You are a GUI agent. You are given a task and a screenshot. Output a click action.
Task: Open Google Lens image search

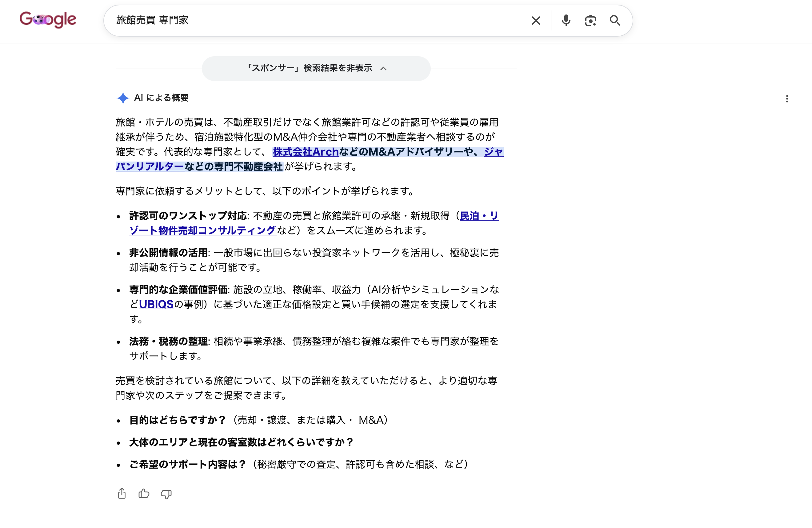point(590,21)
